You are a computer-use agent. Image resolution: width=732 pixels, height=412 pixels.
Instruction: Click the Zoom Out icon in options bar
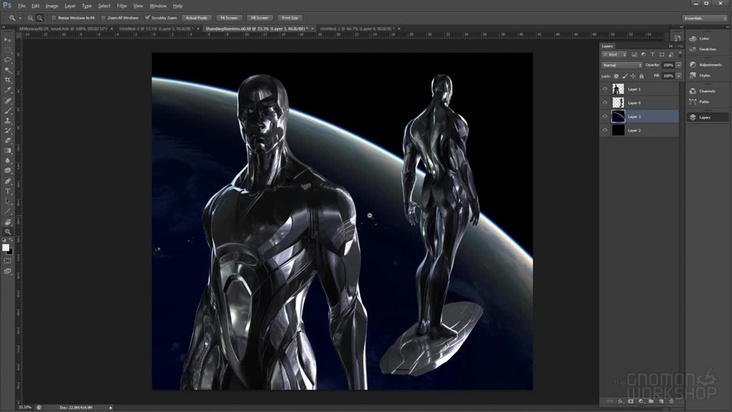point(40,18)
